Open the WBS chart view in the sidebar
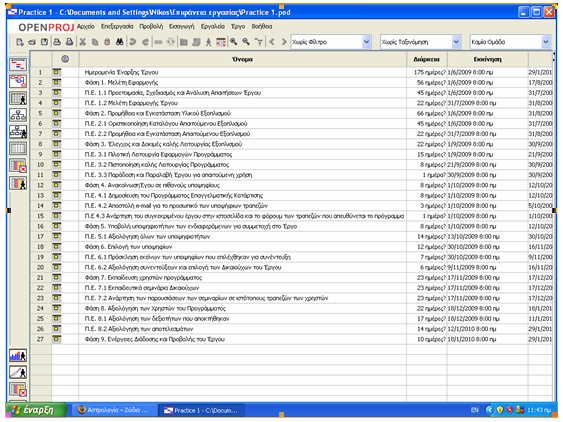 [x=18, y=115]
